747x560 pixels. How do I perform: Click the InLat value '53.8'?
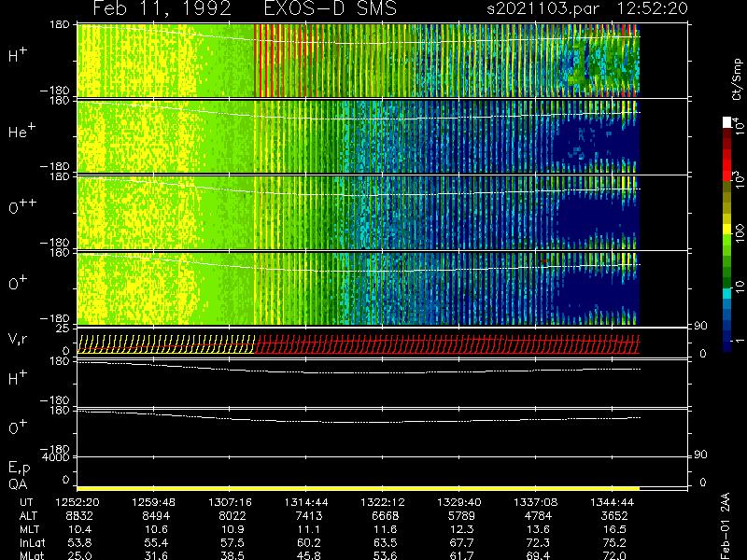pyautogui.click(x=80, y=542)
